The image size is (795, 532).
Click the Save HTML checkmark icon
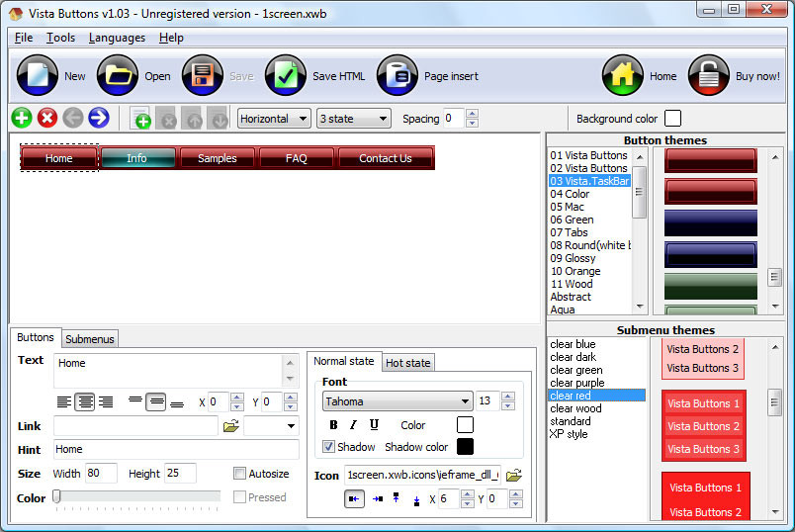click(x=286, y=75)
